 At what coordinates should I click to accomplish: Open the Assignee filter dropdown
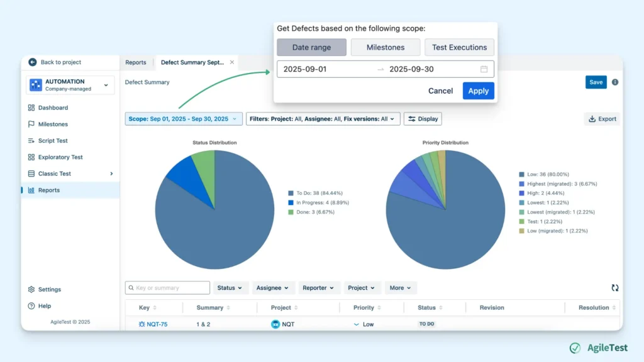tap(272, 288)
